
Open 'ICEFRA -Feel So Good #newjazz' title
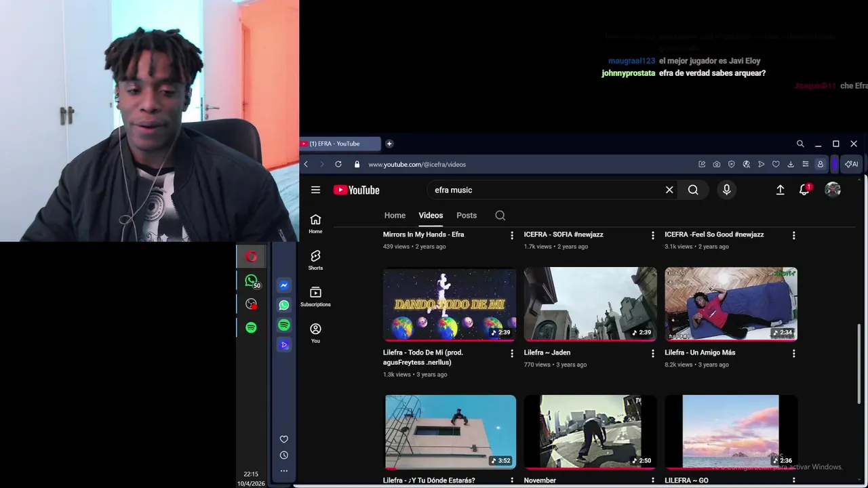click(x=714, y=235)
